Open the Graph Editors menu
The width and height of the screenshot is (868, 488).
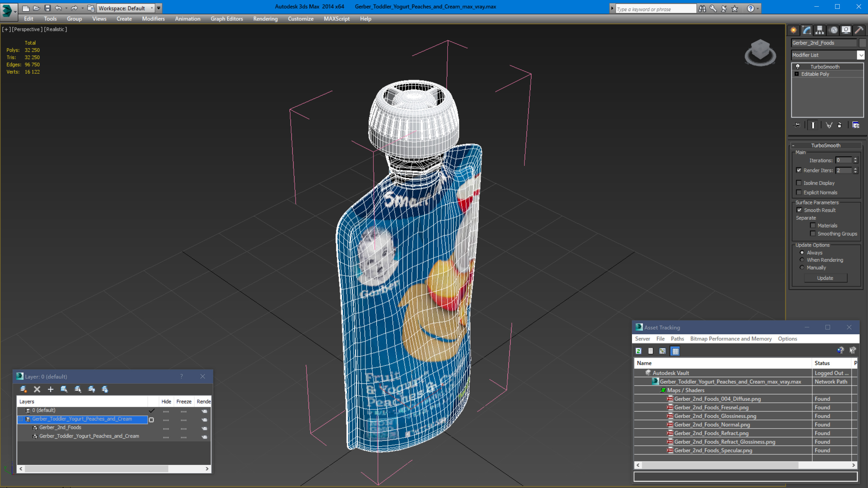(x=227, y=19)
